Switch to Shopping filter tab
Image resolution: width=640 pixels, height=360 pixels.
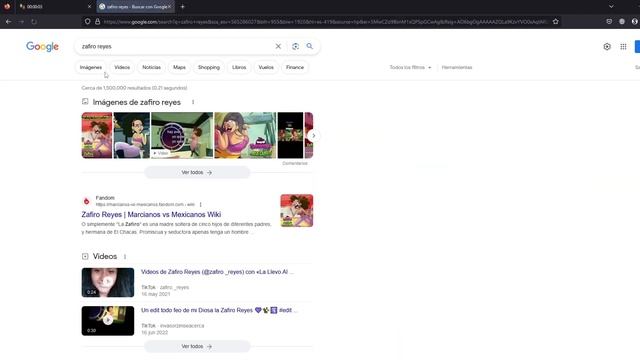[209, 67]
